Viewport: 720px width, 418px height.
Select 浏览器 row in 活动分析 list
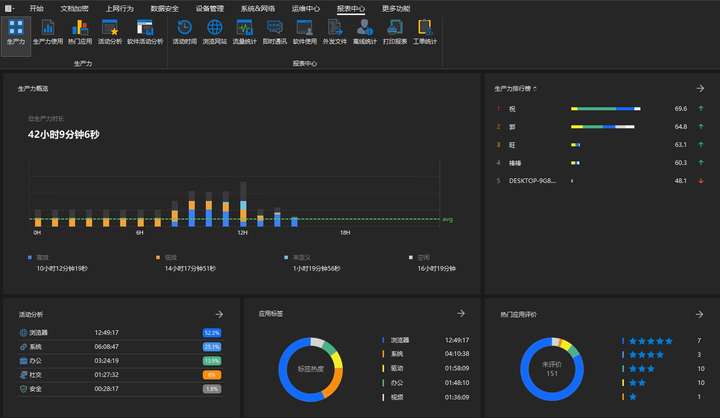coord(121,332)
